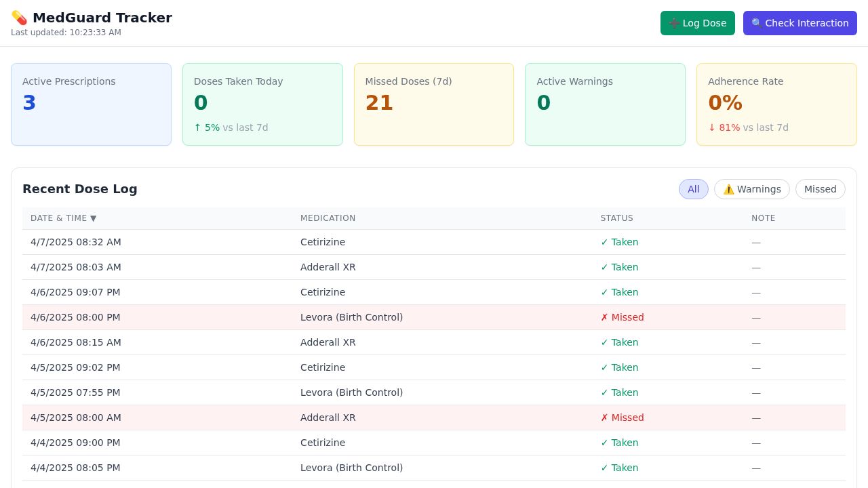Viewport: 868px width, 488px height.
Task: Filter the log by Missed
Action: (821, 189)
